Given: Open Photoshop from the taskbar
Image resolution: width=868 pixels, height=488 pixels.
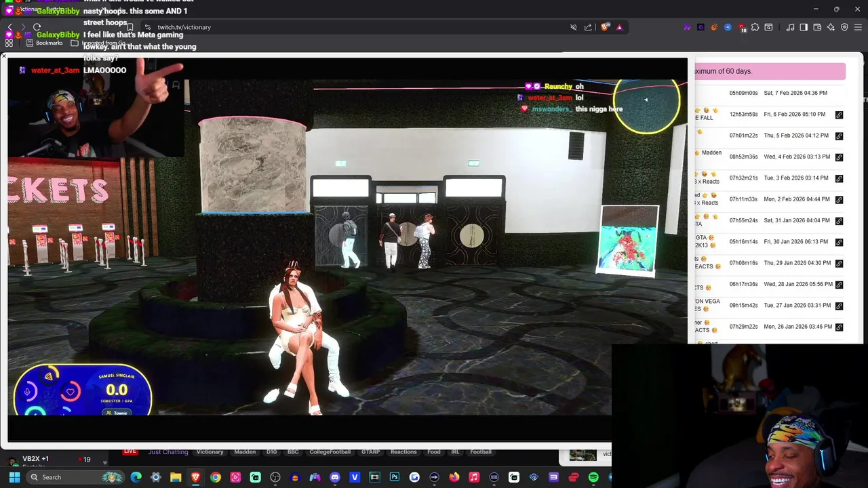Looking at the screenshot, I should click(x=394, y=477).
